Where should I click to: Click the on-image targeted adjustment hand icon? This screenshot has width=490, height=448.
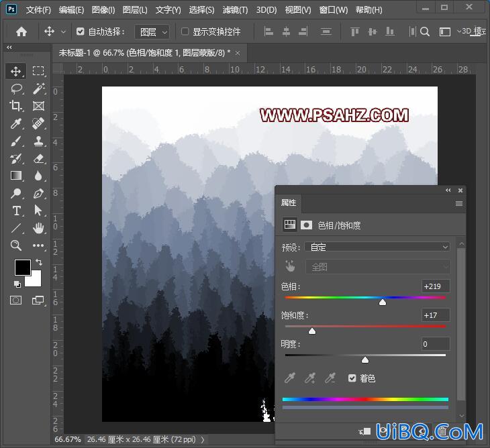(x=290, y=266)
